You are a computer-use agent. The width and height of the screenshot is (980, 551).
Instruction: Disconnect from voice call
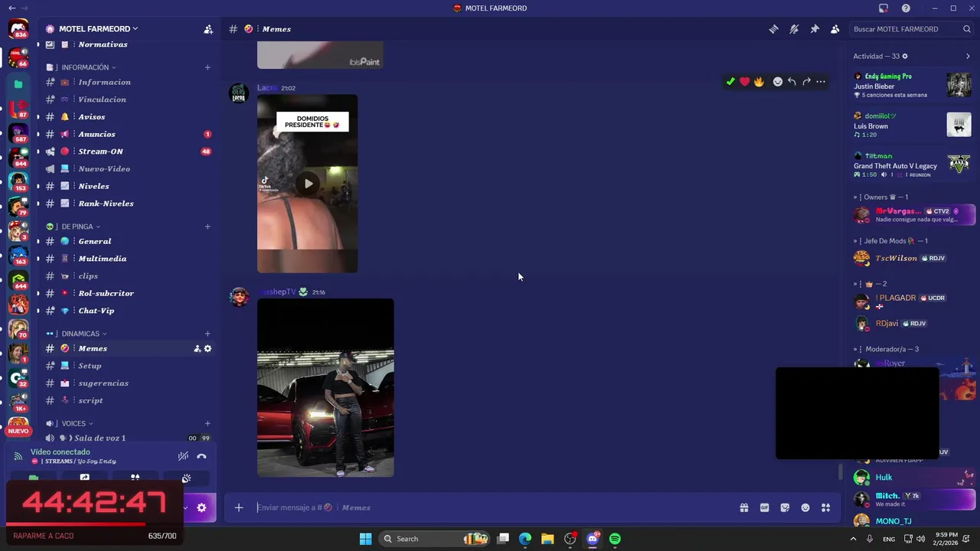click(x=201, y=456)
